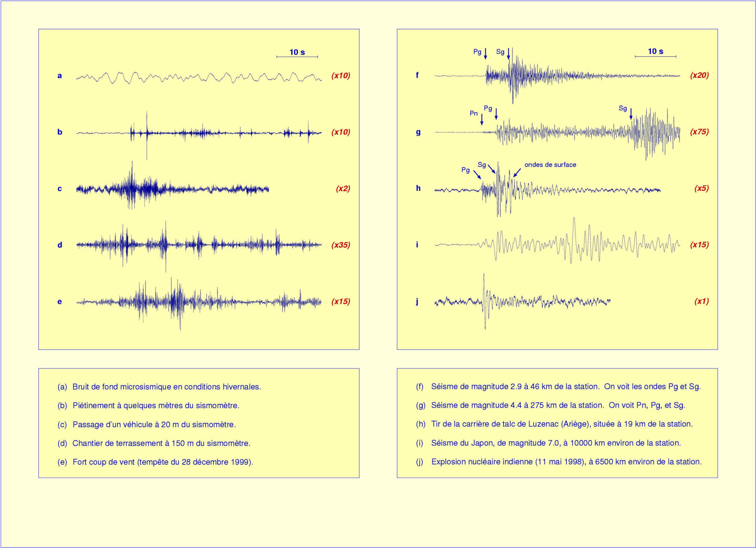Click the microseismic noise waveform of trace a

point(199,77)
